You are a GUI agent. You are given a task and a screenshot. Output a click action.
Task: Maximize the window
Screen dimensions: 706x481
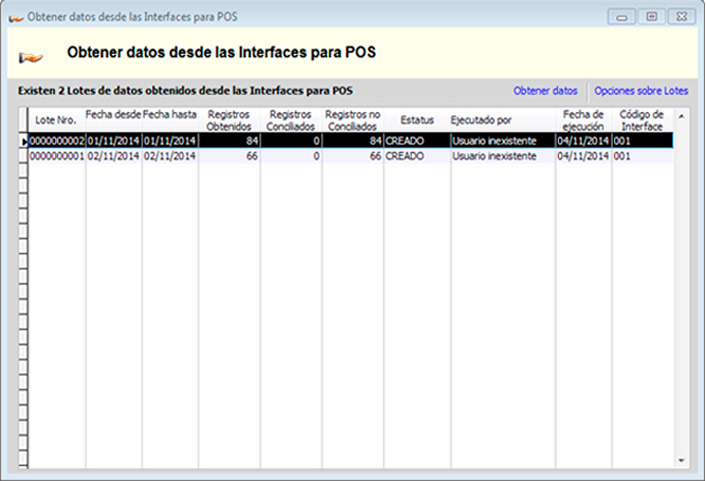click(x=651, y=17)
